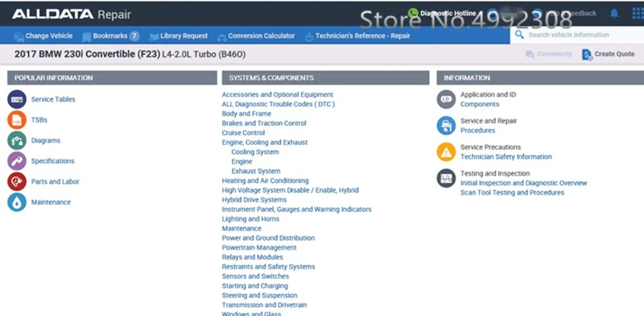Screen dimensions: 644x316
Task: Open Conversion Calculator
Action: pos(261,35)
